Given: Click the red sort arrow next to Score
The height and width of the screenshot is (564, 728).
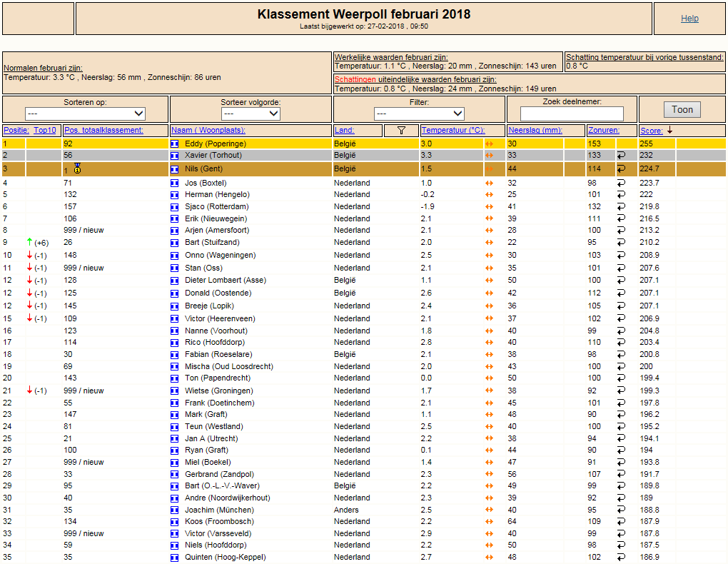Looking at the screenshot, I should click(x=669, y=131).
